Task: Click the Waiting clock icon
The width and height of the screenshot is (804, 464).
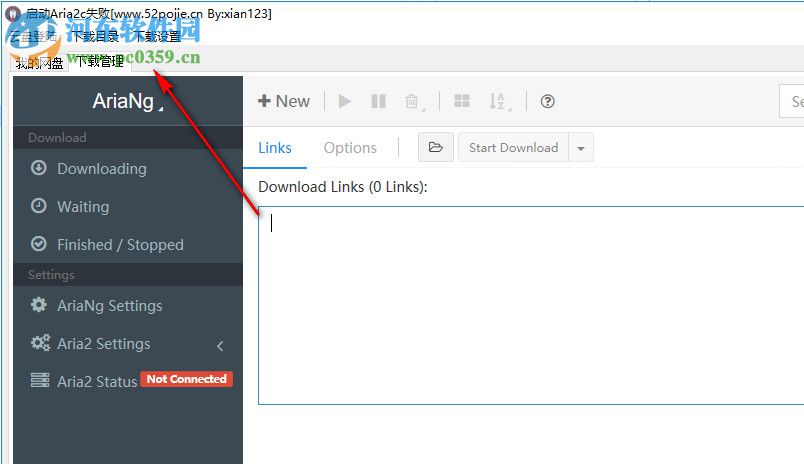Action: [x=38, y=206]
